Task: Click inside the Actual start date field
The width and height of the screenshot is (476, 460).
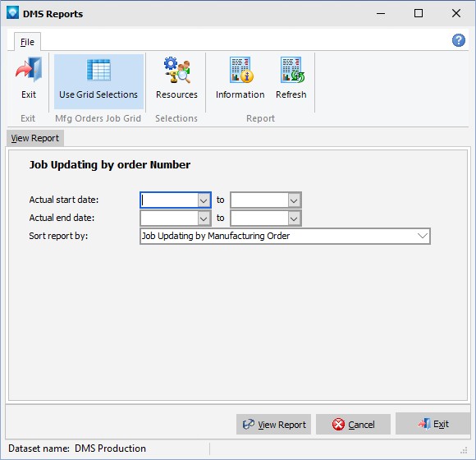Action: tap(169, 200)
